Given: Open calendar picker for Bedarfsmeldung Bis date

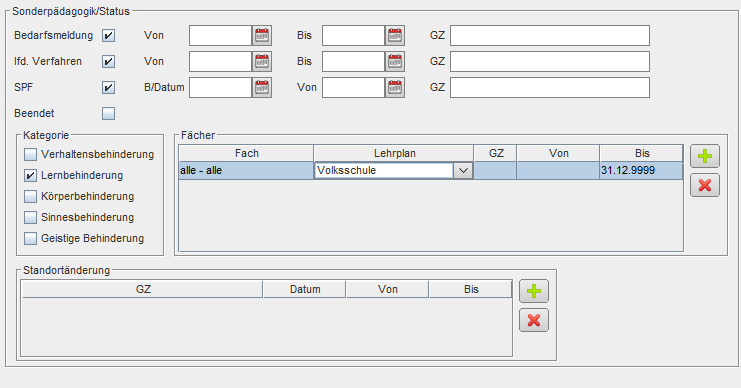Looking at the screenshot, I should [395, 35].
